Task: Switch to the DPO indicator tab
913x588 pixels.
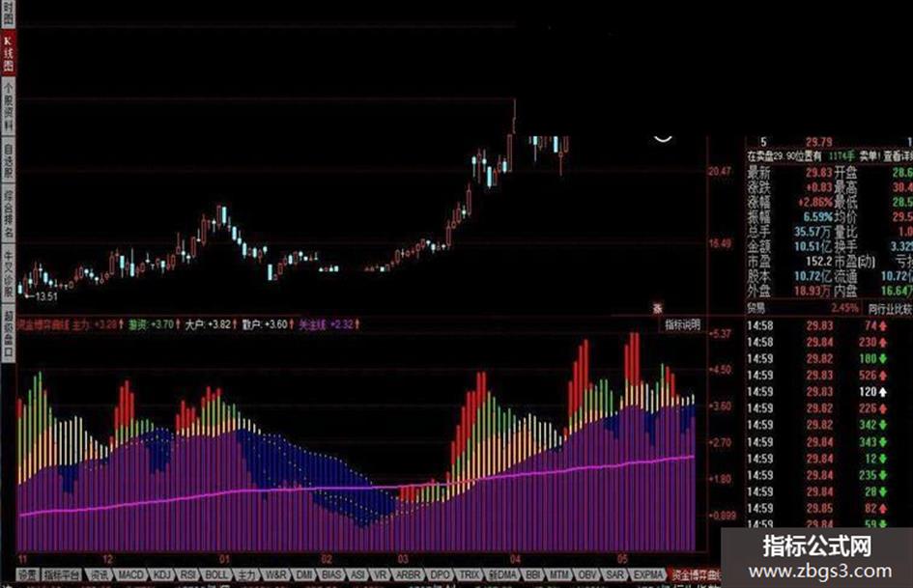Action: point(440,575)
